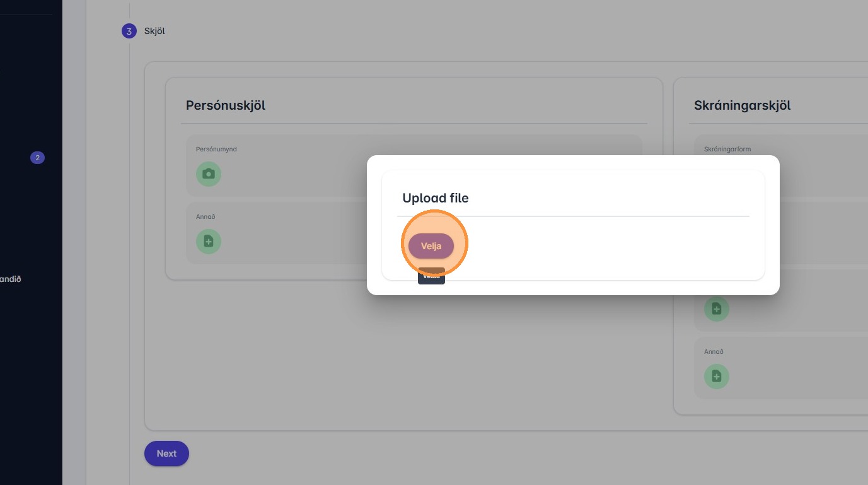Image resolution: width=868 pixels, height=485 pixels.
Task: Click the sidebar notification badge showing 2
Action: [x=37, y=158]
